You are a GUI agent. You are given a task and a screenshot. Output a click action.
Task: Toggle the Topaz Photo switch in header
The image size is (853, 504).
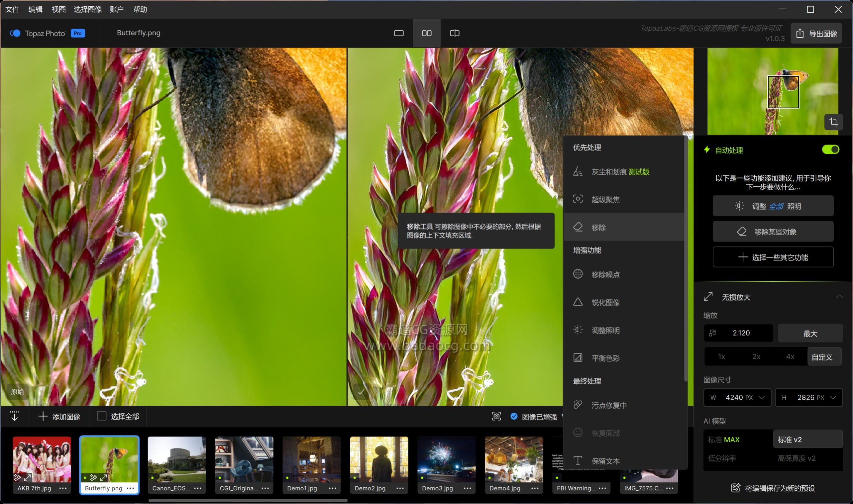[x=15, y=33]
